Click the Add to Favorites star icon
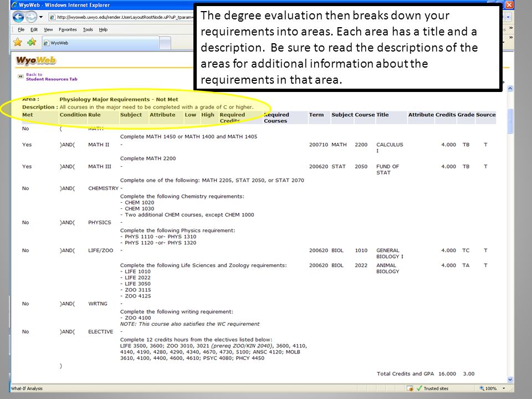The width and height of the screenshot is (532, 399). coord(32,43)
